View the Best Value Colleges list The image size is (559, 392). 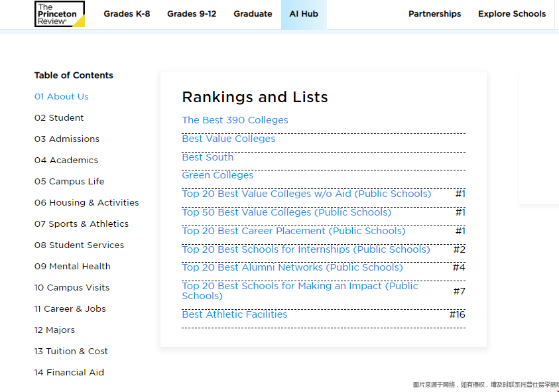229,139
